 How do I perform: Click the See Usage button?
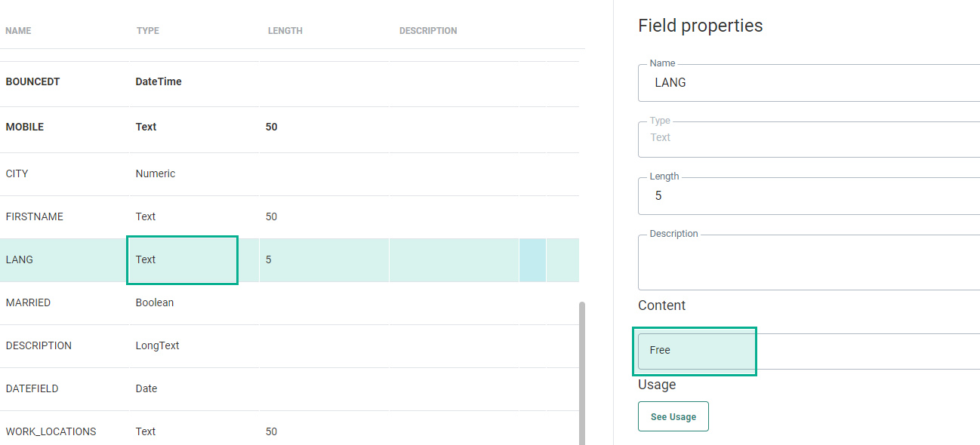tap(673, 416)
